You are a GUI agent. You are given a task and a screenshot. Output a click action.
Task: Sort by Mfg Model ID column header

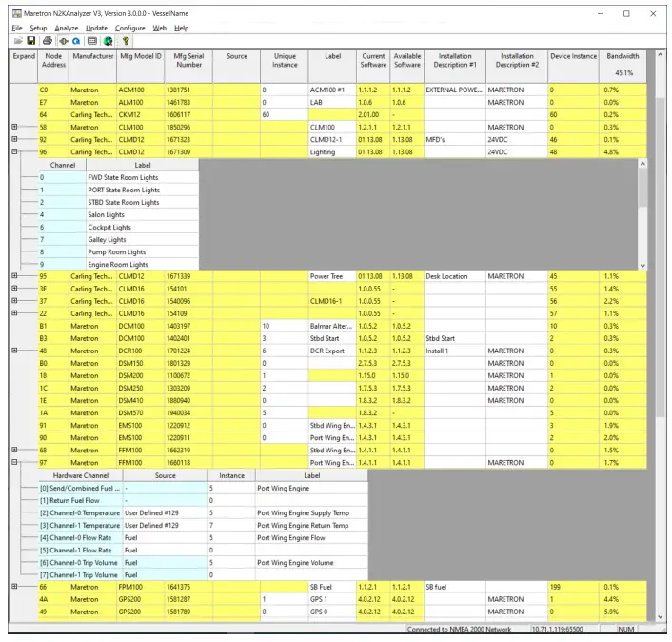point(141,66)
